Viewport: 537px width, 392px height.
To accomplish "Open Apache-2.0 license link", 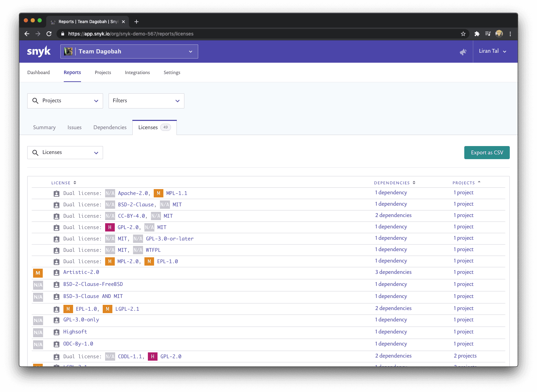I will (133, 193).
